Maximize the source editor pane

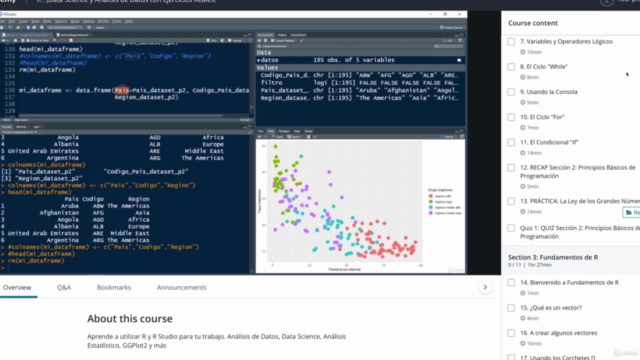coord(250,35)
